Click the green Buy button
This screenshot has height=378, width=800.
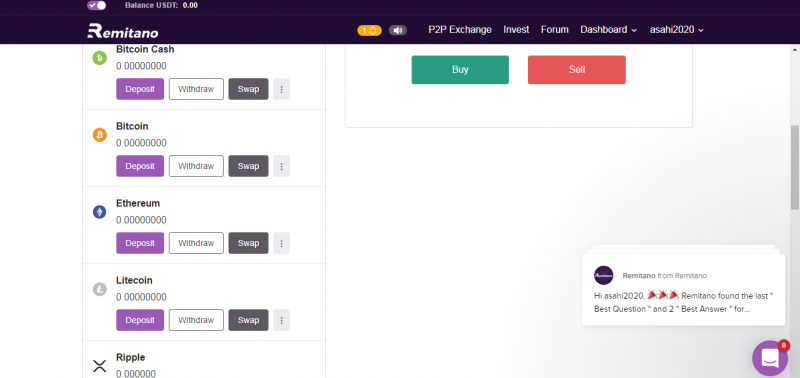pyautogui.click(x=460, y=70)
